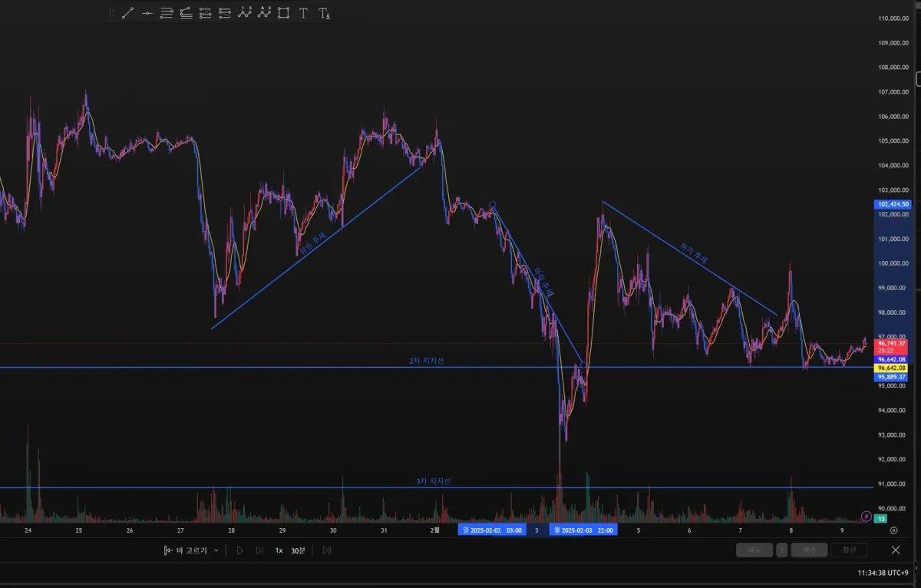
Task: Open the 30분 interval selector
Action: click(x=298, y=550)
